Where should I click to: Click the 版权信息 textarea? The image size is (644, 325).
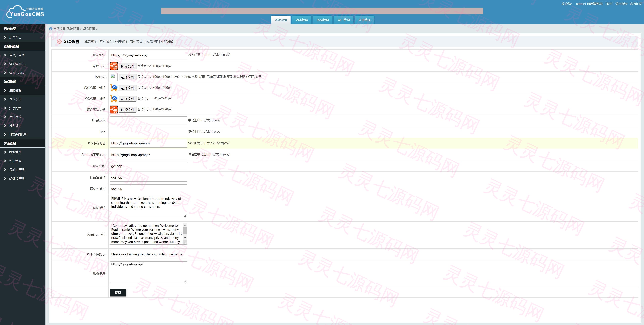(148, 272)
